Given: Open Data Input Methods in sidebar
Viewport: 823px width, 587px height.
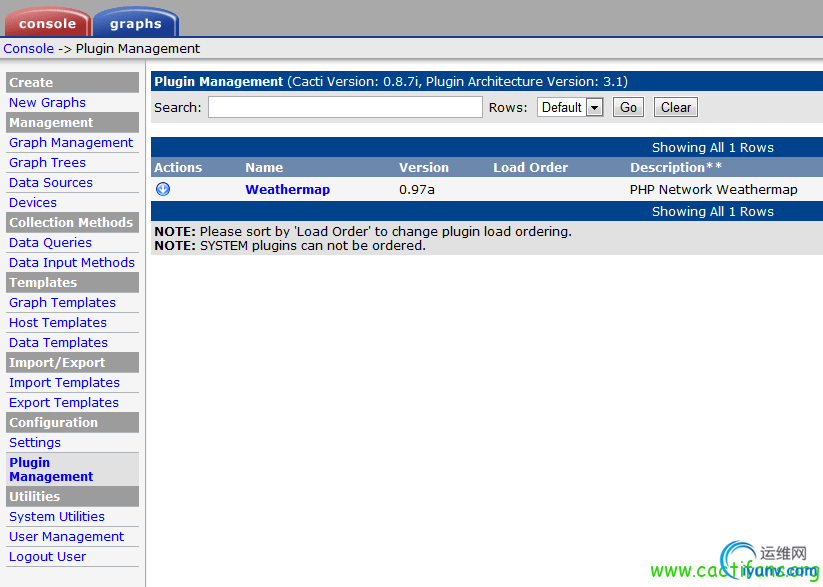Looking at the screenshot, I should [x=72, y=263].
